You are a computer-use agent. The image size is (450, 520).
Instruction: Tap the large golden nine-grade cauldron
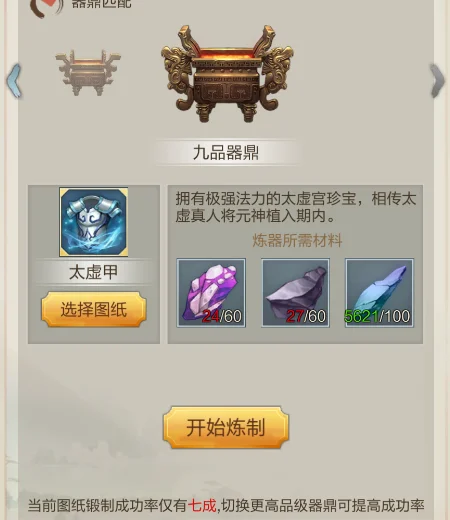click(x=227, y=73)
